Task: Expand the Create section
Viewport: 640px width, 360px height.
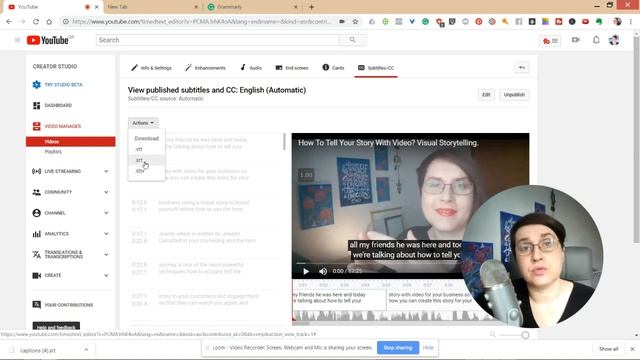Action: pyautogui.click(x=106, y=276)
